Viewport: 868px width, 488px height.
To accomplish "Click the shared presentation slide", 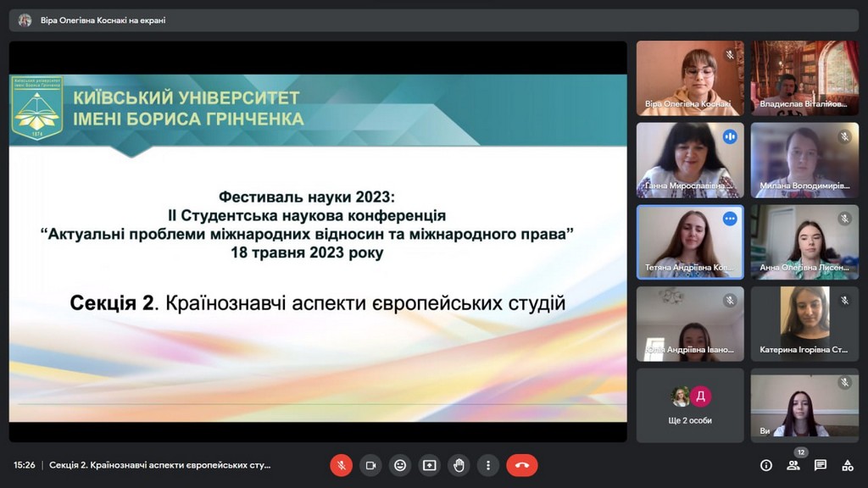I will pos(318,246).
